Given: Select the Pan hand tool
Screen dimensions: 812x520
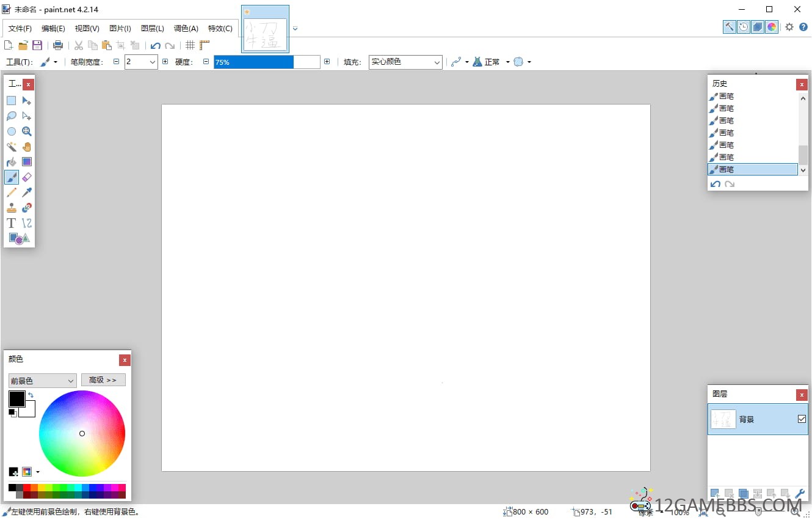Looking at the screenshot, I should coord(27,147).
